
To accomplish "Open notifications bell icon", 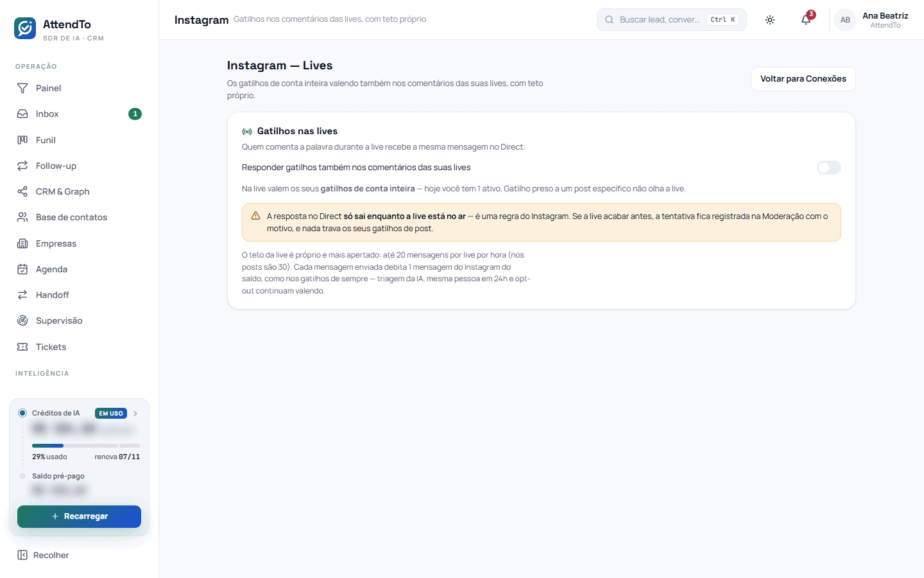I will (x=806, y=20).
